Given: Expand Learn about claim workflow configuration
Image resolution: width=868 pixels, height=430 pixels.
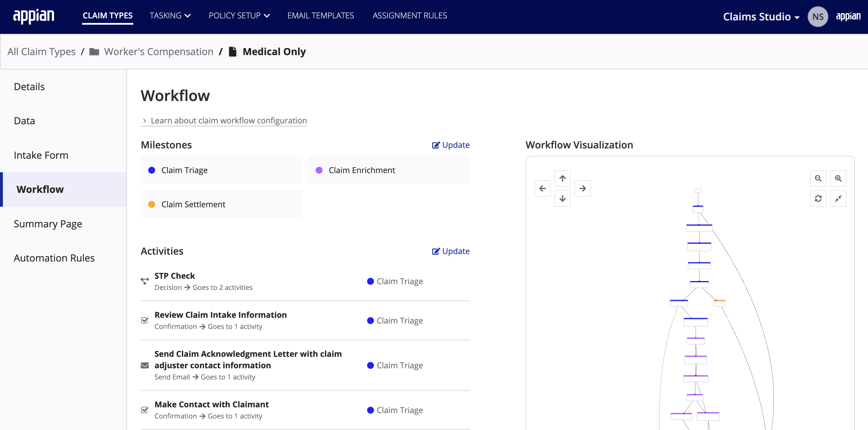Looking at the screenshot, I should [224, 121].
